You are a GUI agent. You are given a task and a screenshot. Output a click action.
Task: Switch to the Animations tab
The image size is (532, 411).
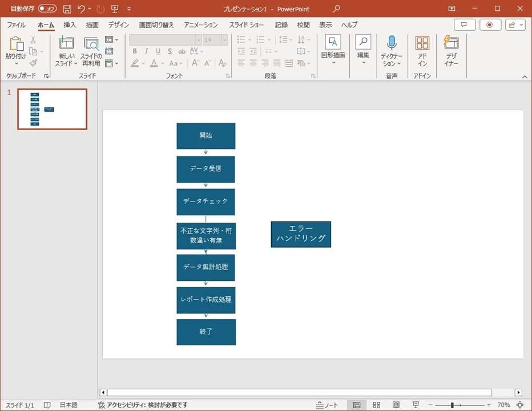point(200,25)
